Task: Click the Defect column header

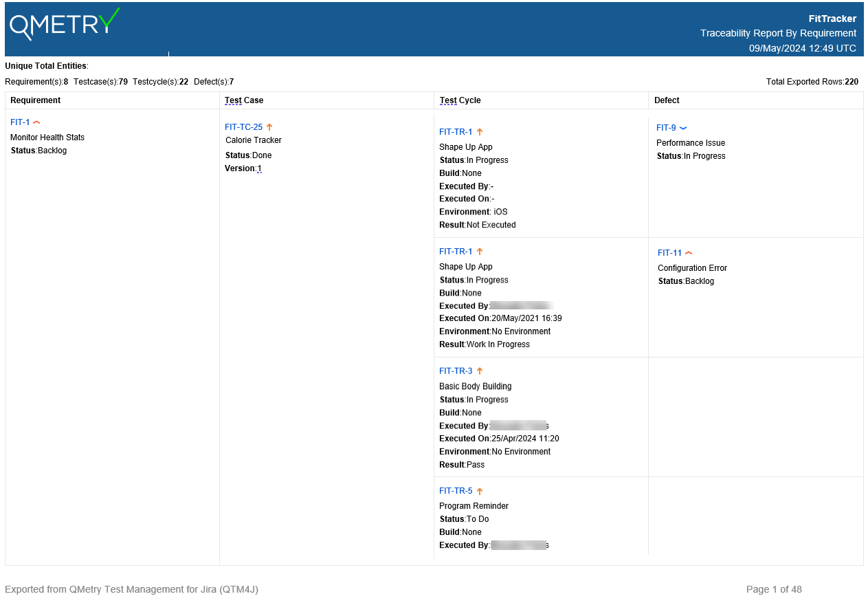Action: (667, 100)
